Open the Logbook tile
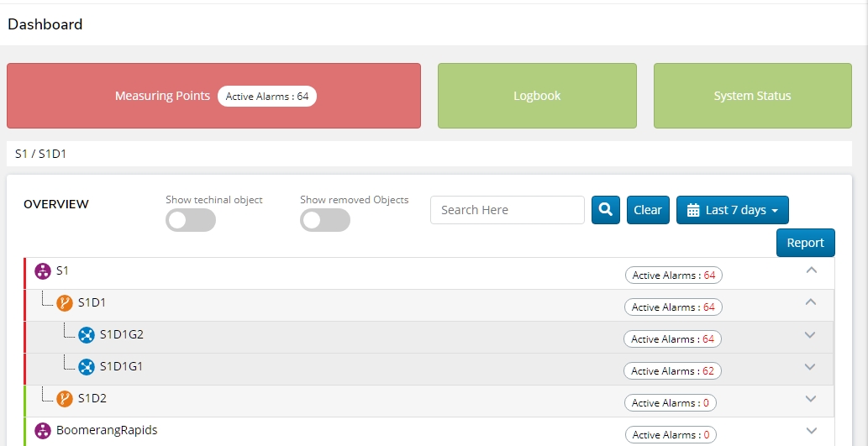The image size is (868, 446). click(x=537, y=96)
